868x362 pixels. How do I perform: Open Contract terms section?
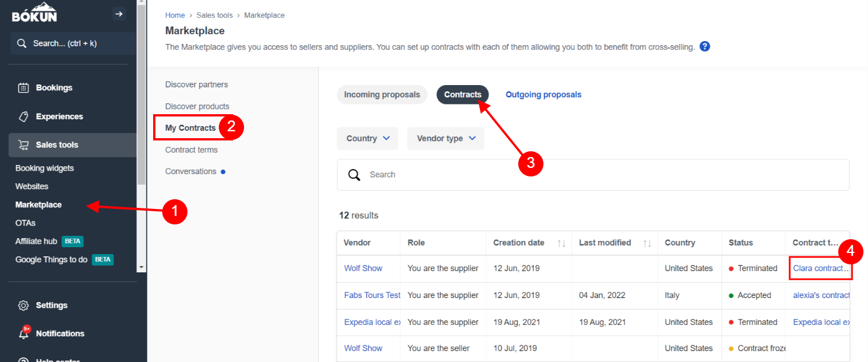tap(191, 150)
